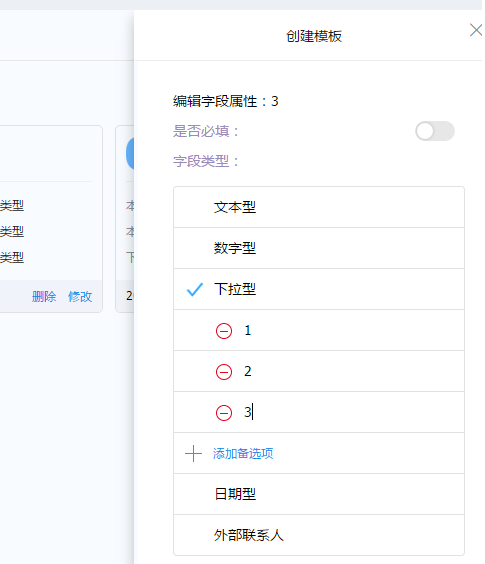
Task: Remove option 2 with red minus icon
Action: pyautogui.click(x=224, y=372)
